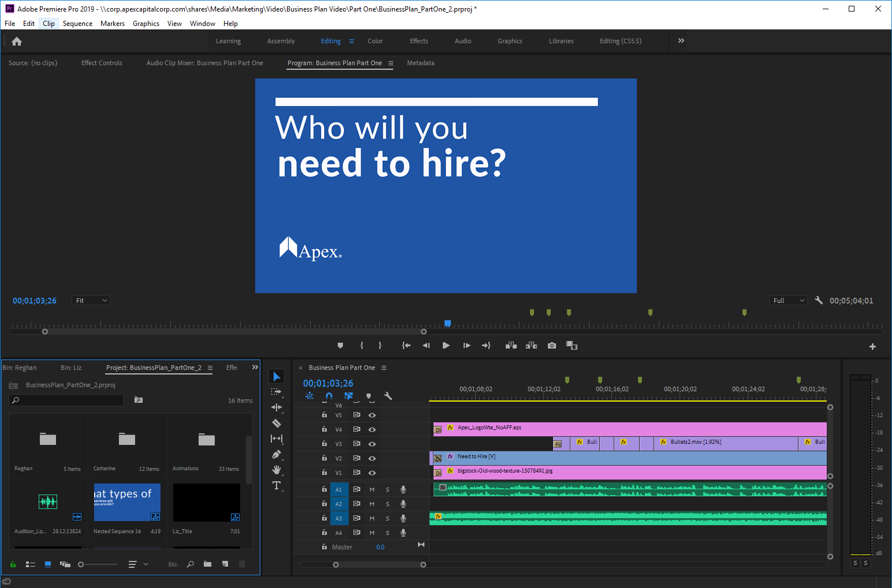The height and width of the screenshot is (588, 892).
Task: Toggle V2 track output eye
Action: [372, 458]
